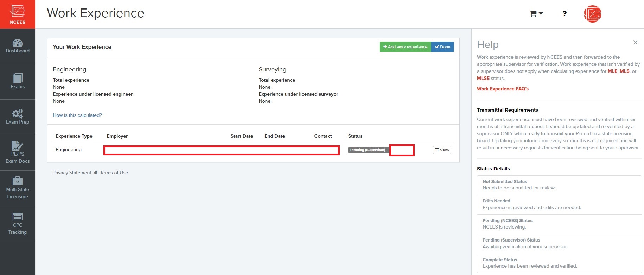Screen dimensions: 644x275
Task: Click the question mark help icon
Action: point(565,14)
